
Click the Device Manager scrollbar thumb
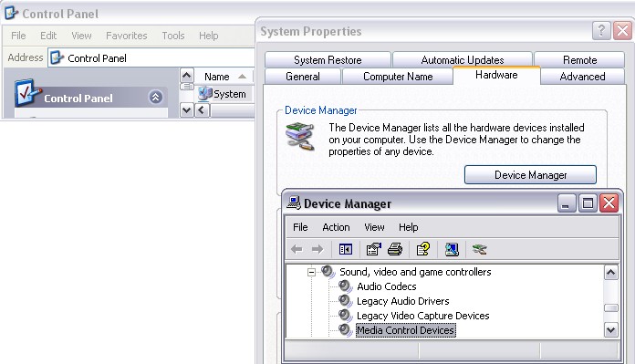610,308
